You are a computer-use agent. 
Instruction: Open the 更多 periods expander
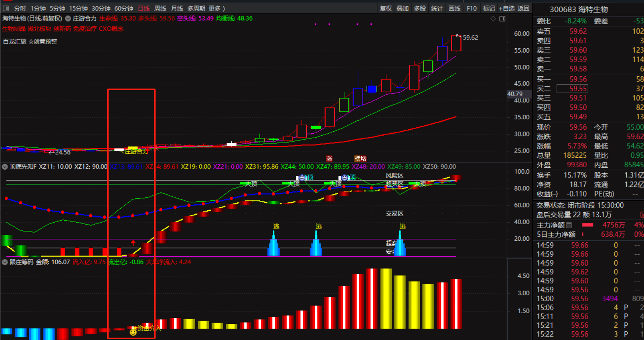[217, 8]
